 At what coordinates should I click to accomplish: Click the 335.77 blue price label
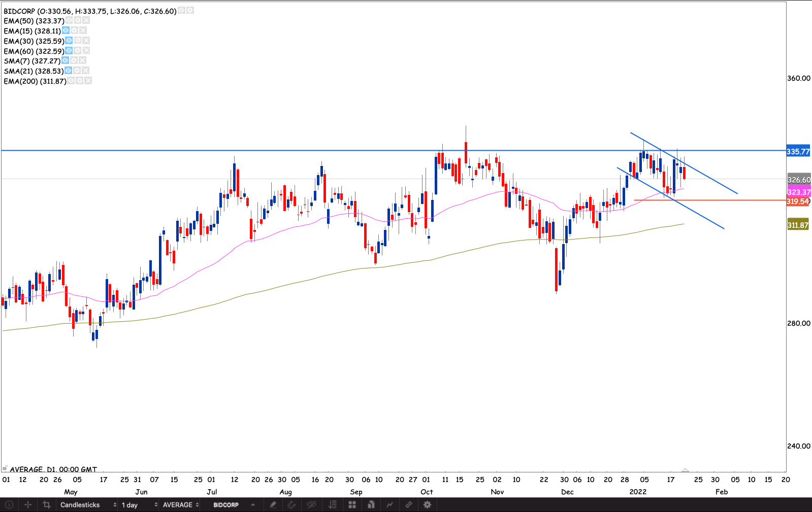pos(798,152)
